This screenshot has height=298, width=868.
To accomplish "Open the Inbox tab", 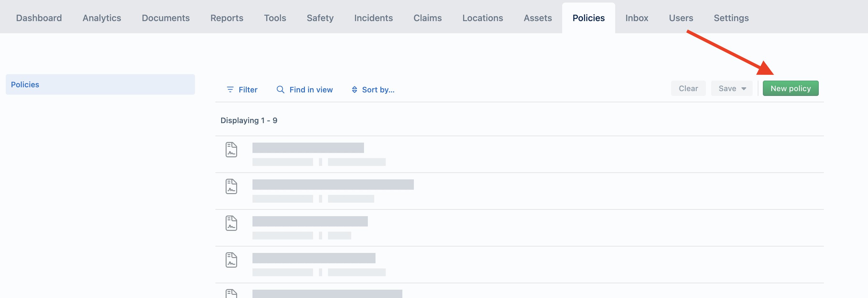I will coord(637,18).
